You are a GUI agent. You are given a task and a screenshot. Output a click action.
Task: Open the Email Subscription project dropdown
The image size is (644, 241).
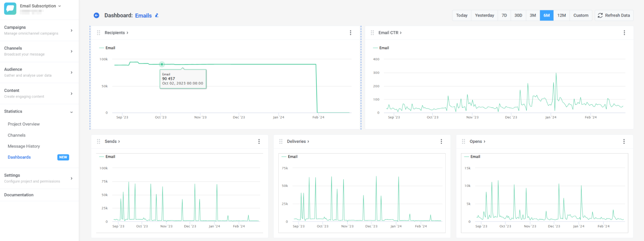[40, 6]
